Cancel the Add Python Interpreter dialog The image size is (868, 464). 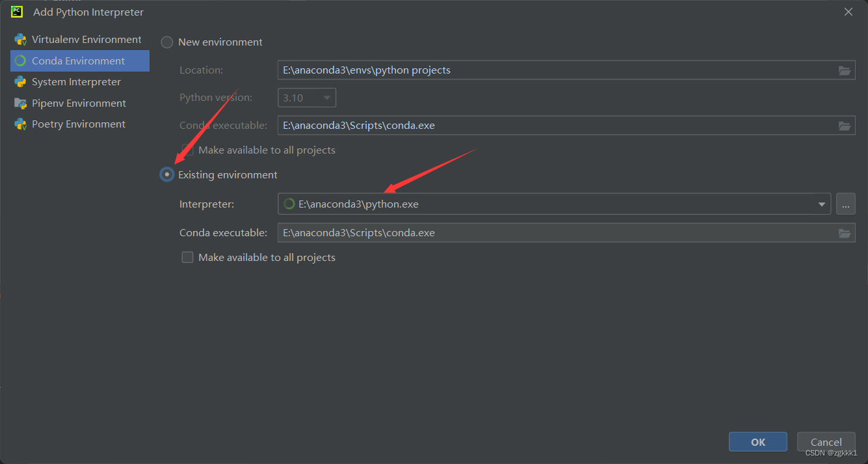826,441
